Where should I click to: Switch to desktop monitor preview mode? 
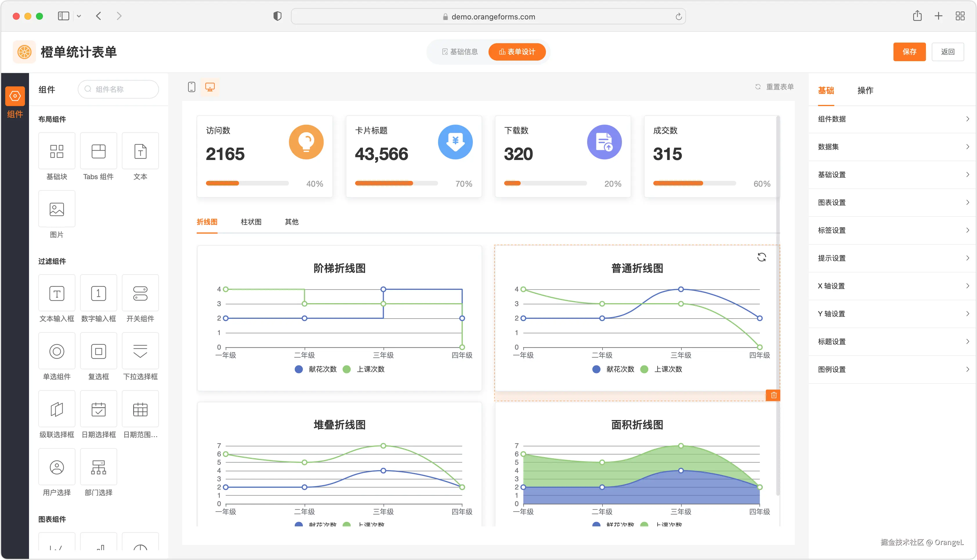pyautogui.click(x=210, y=87)
